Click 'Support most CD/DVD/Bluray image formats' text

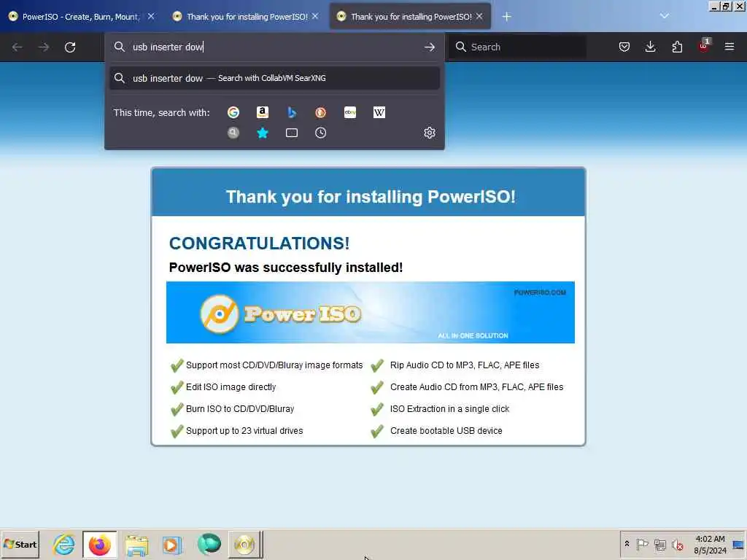coord(274,365)
